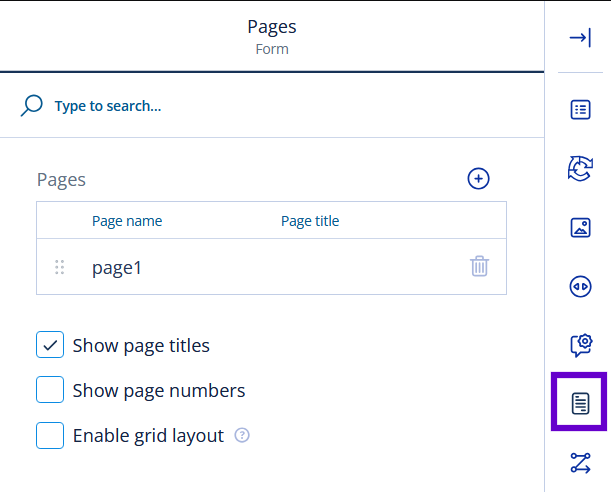Click the Form subtitle under the Pages heading

coord(272,49)
